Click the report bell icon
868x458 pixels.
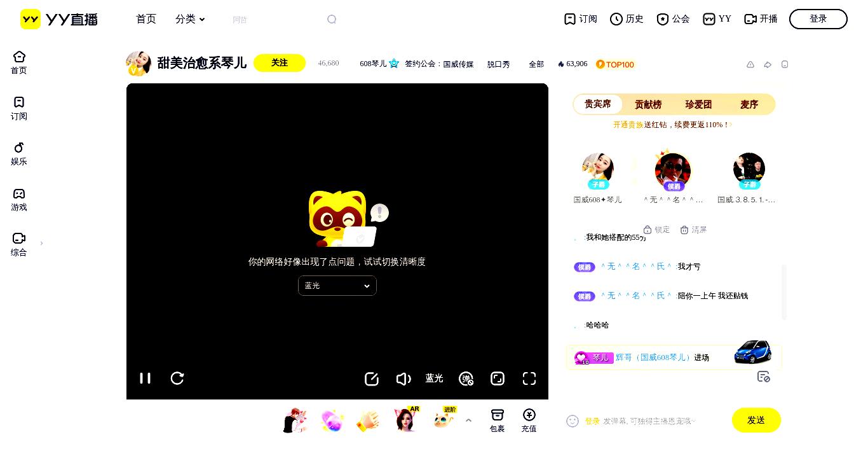pos(750,64)
